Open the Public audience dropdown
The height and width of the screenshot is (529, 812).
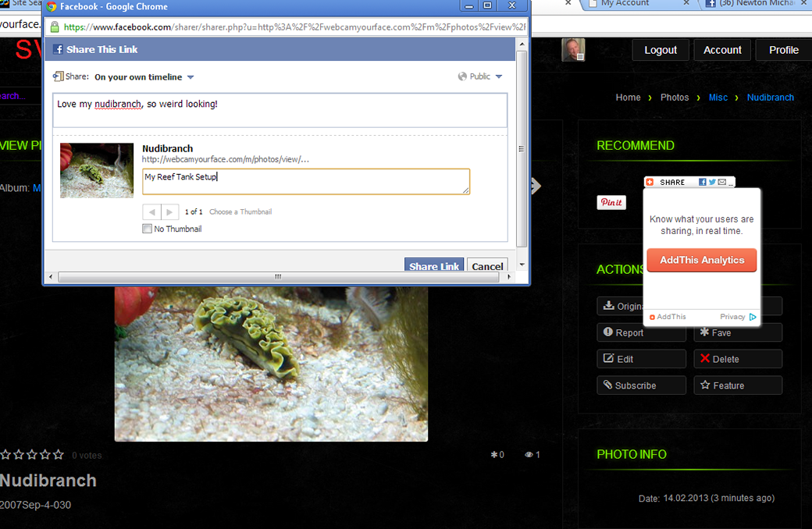[480, 76]
